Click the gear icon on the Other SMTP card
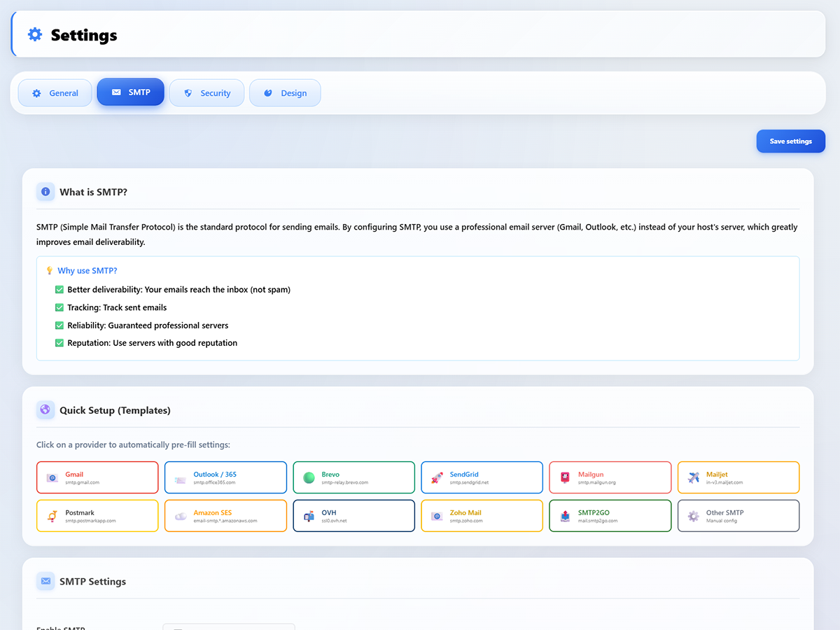This screenshot has height=630, width=840. [x=693, y=514]
